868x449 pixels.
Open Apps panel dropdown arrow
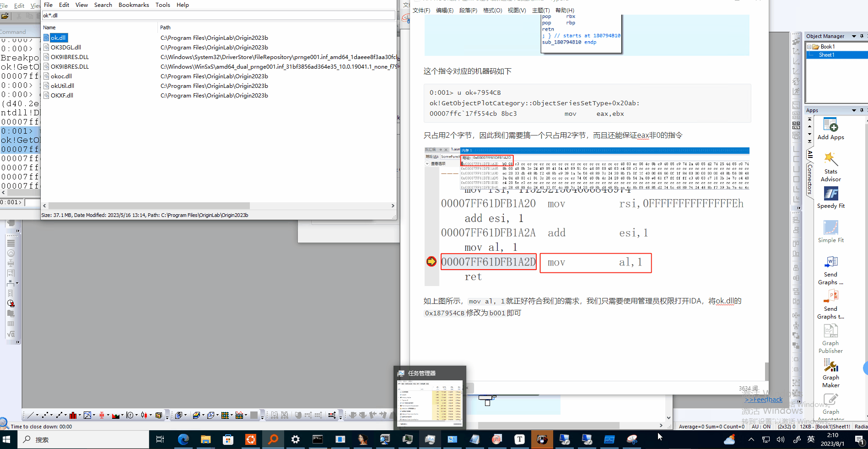pyautogui.click(x=854, y=110)
